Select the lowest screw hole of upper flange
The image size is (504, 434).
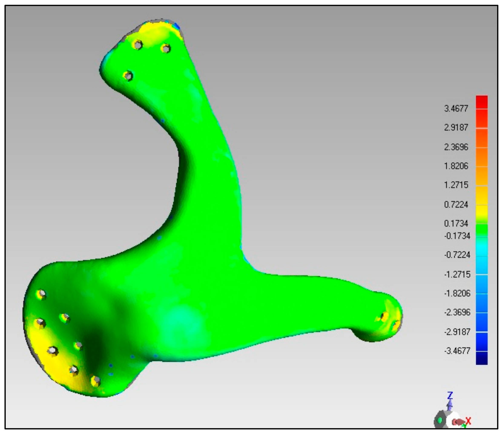pyautogui.click(x=128, y=76)
